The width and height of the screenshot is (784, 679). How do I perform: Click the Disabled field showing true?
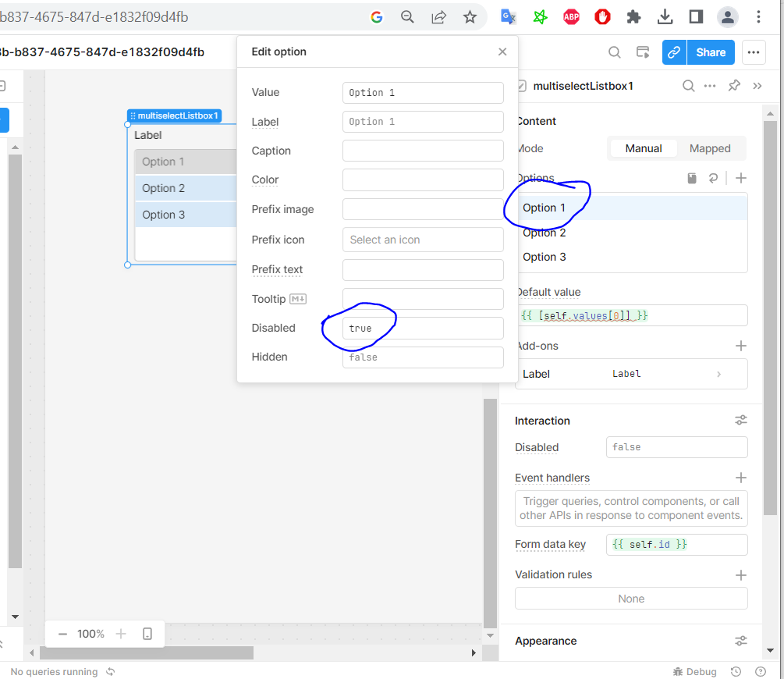pos(423,329)
